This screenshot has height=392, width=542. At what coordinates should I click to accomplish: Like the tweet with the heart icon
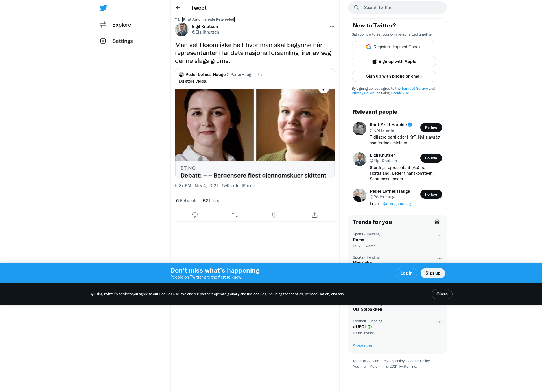(x=275, y=215)
